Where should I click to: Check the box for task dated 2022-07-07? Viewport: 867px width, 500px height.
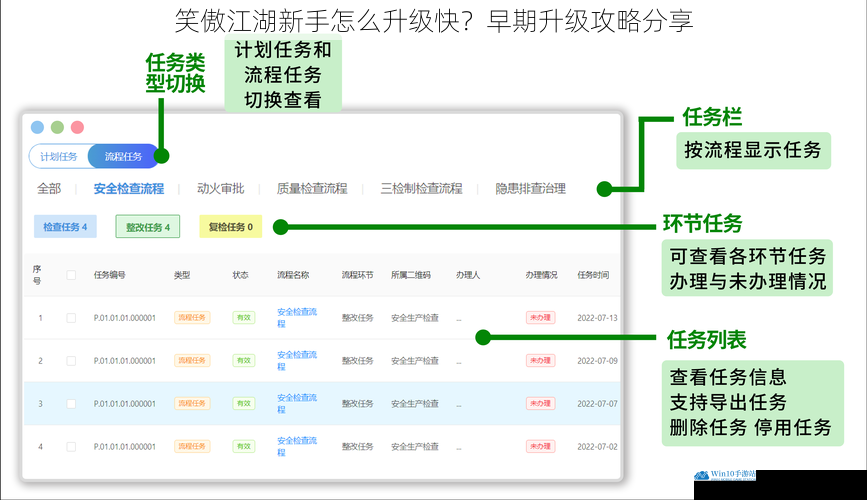(71, 404)
